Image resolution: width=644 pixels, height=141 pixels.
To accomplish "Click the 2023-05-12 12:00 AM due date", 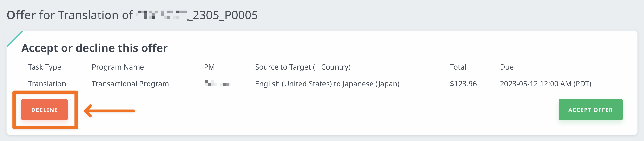I will (545, 84).
